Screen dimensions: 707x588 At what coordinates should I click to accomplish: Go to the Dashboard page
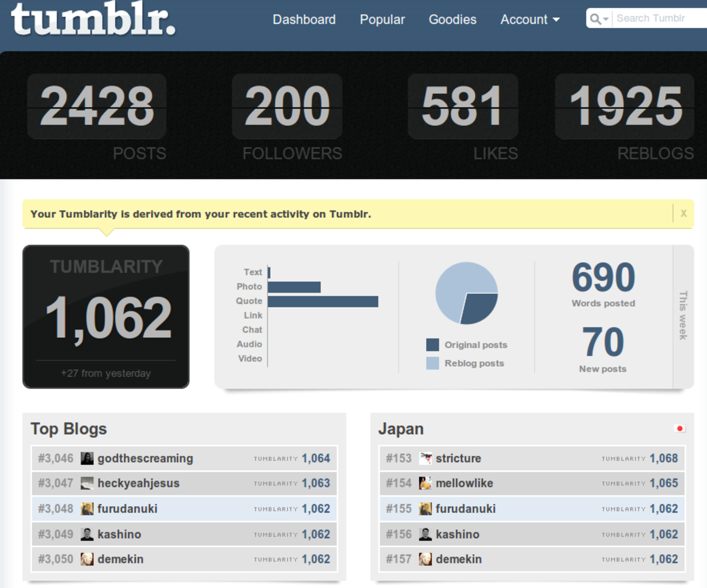tap(304, 20)
